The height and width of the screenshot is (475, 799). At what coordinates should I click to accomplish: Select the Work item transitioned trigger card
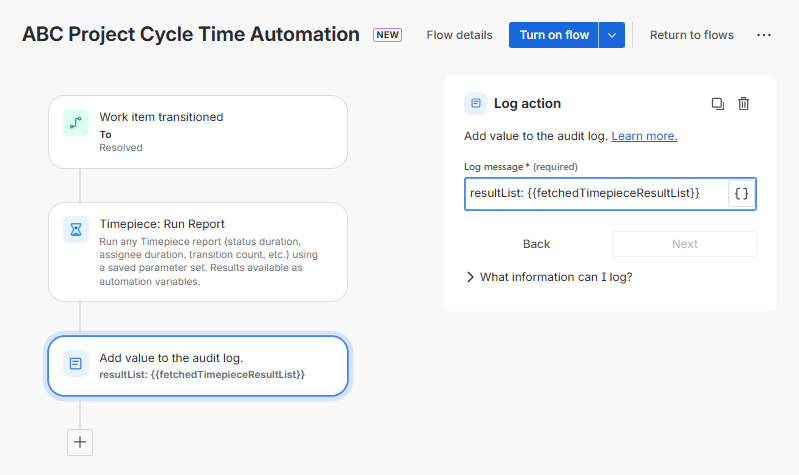click(198, 132)
